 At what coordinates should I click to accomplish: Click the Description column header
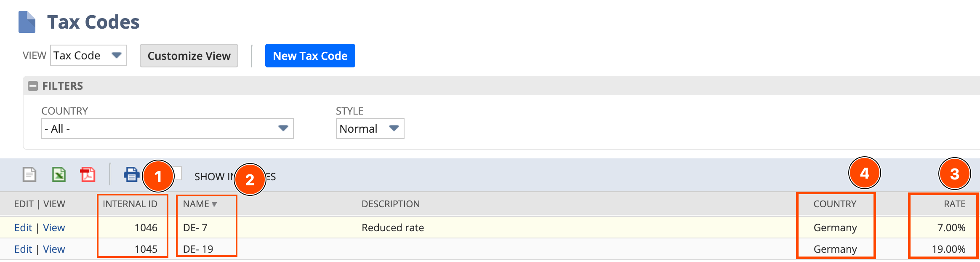[390, 204]
